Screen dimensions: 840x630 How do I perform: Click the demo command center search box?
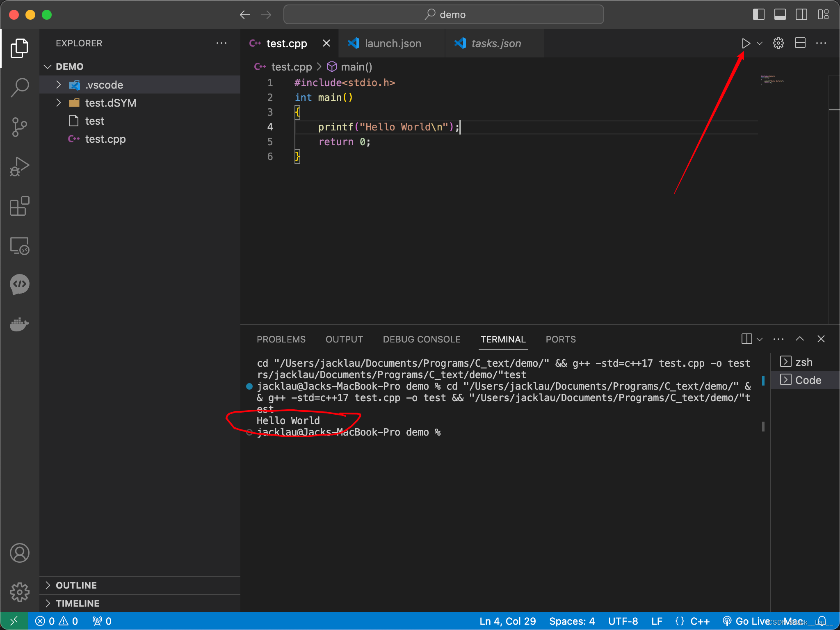[443, 15]
